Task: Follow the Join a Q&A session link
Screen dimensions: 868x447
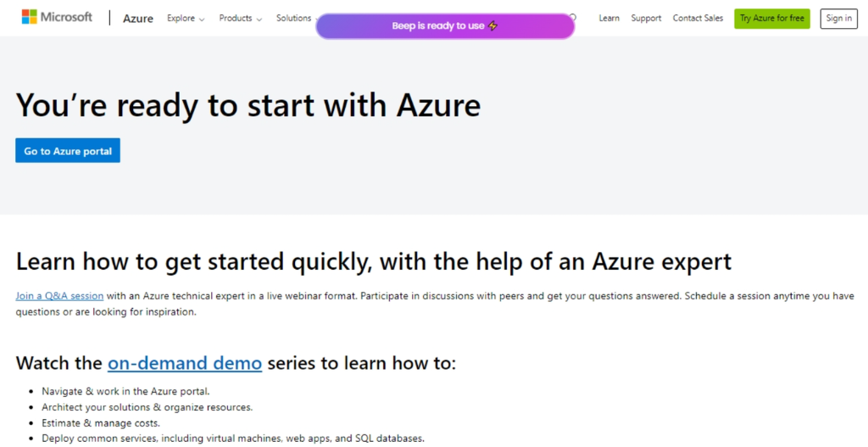Action: pos(59,296)
